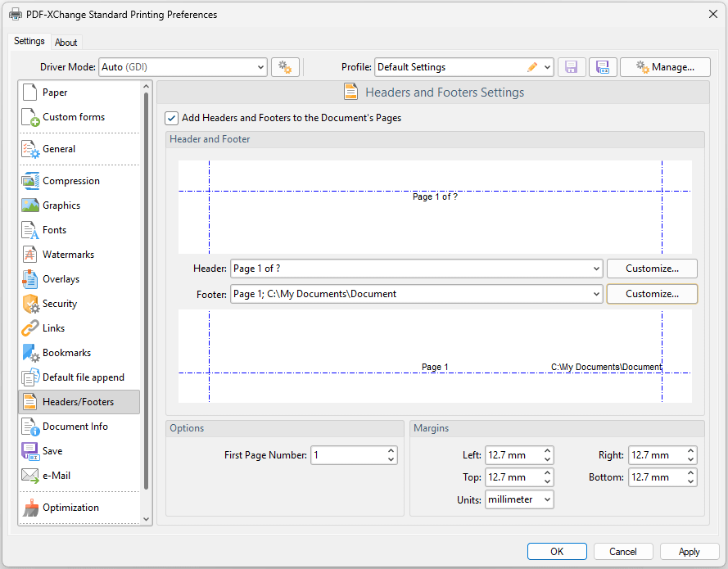Click the save profile floppy disk icon

tap(572, 67)
